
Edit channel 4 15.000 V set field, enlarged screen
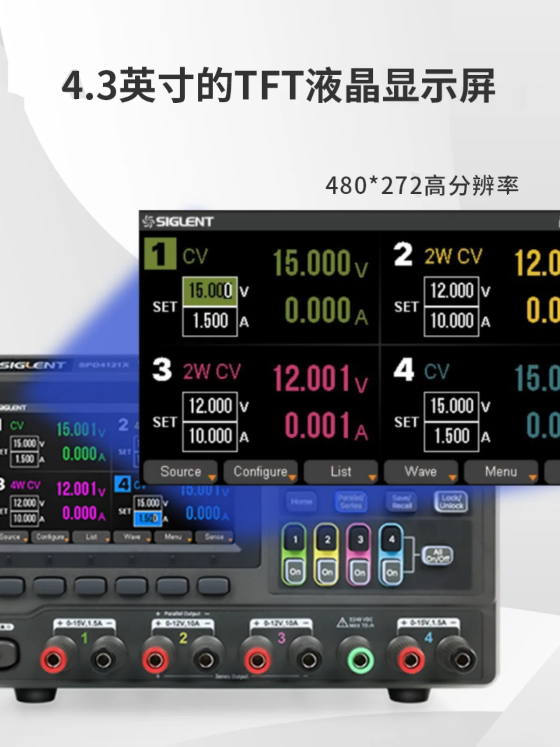coord(451,406)
